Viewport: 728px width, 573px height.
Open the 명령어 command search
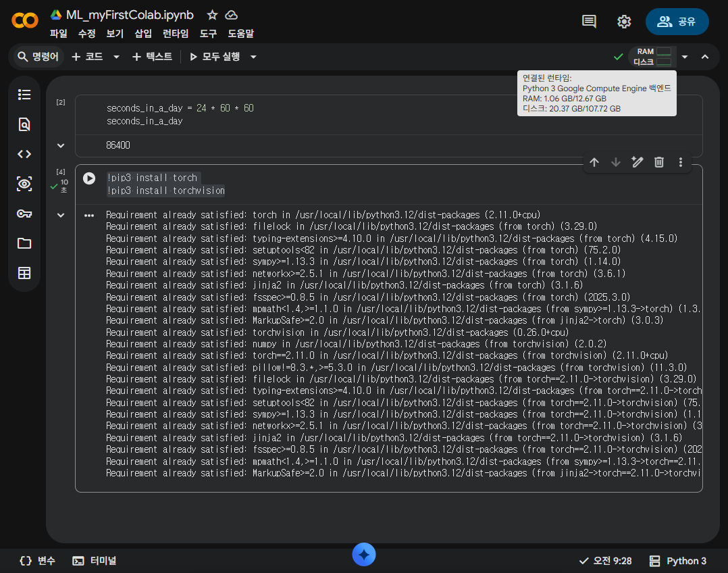pyautogui.click(x=38, y=57)
